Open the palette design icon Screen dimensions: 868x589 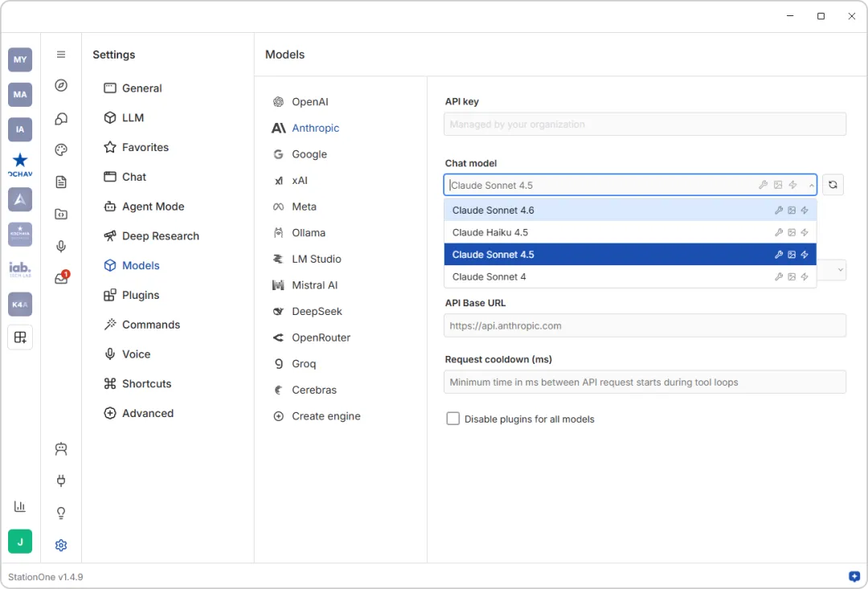61,149
